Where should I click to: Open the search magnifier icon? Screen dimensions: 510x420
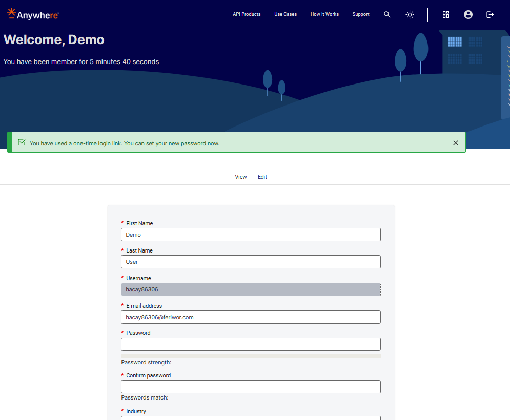click(x=387, y=15)
